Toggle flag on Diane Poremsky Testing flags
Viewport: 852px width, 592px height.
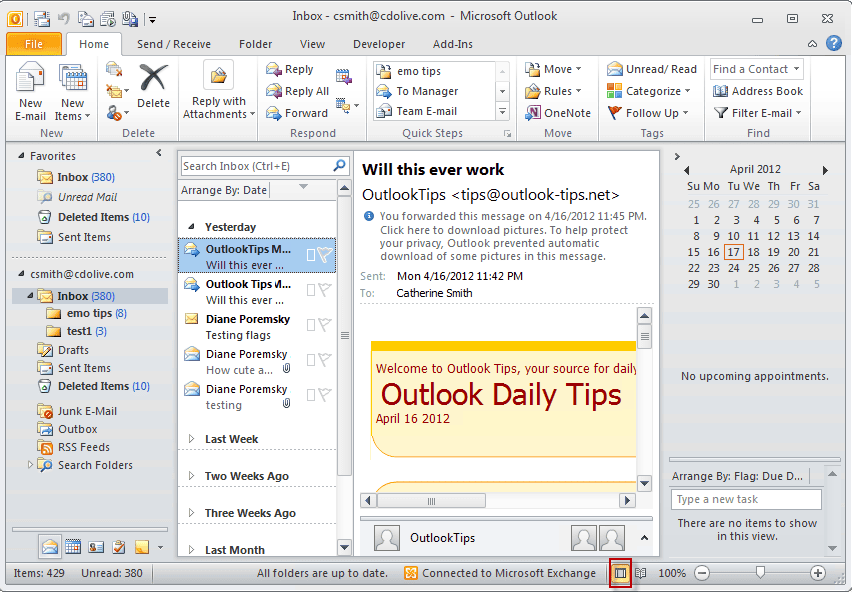(x=324, y=325)
